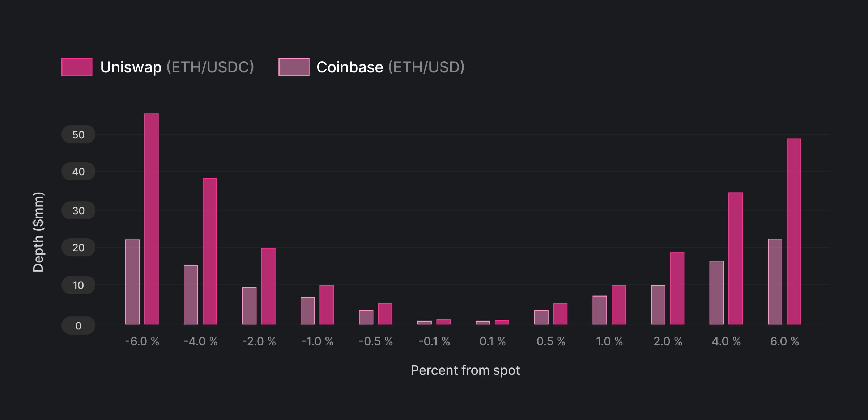Click the Uniswap legend color swatch

pos(77,67)
